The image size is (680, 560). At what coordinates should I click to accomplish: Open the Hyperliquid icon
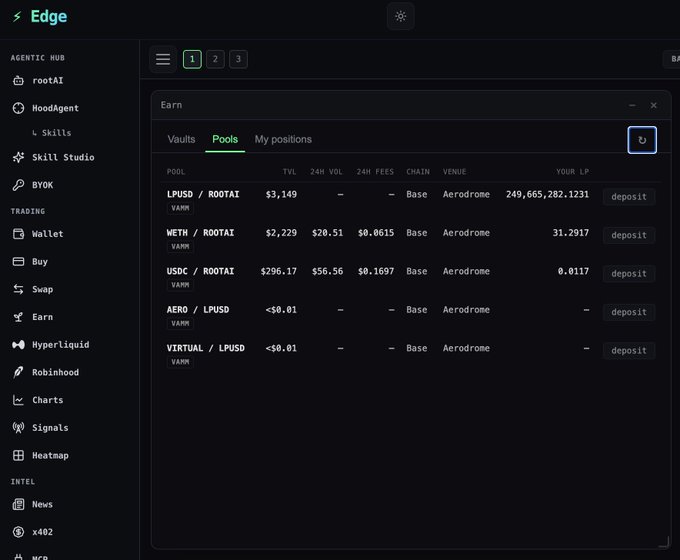[18, 345]
